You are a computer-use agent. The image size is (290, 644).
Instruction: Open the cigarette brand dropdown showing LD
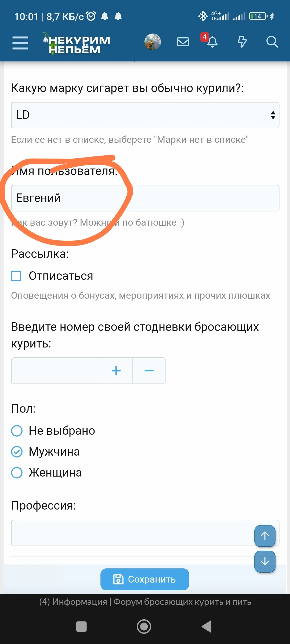pos(145,115)
